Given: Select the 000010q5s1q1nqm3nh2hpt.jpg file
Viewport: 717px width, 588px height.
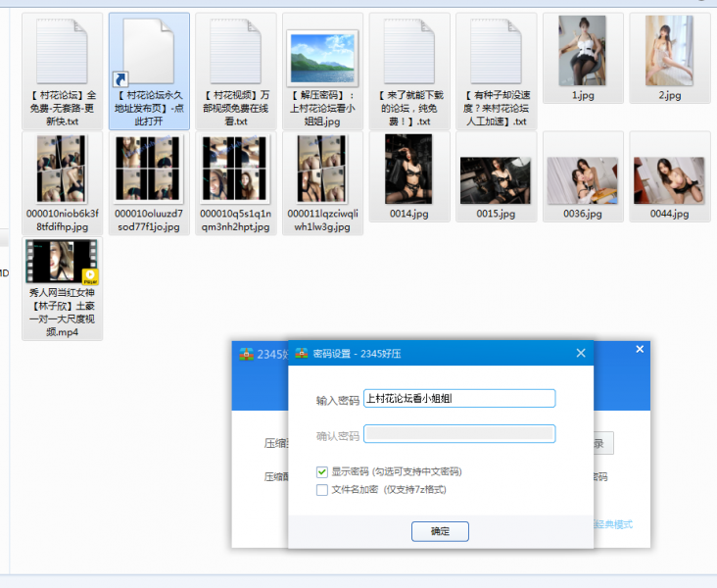Looking at the screenshot, I should pyautogui.click(x=235, y=170).
